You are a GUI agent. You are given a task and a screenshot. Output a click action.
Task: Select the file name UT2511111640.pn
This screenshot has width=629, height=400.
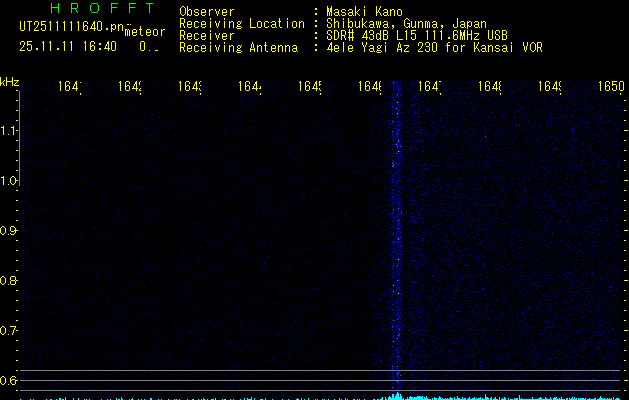pyautogui.click(x=72, y=27)
